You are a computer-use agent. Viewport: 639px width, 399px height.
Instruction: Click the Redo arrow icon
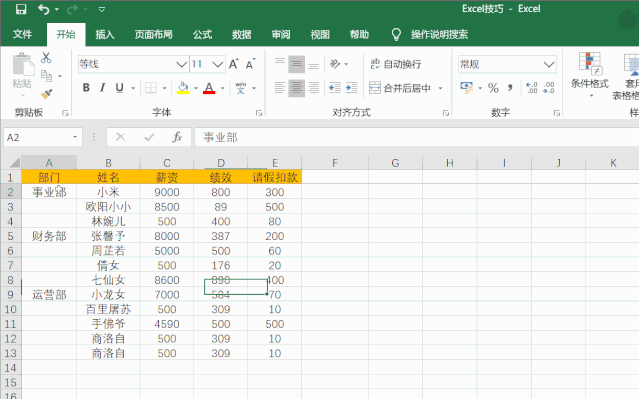tap(72, 9)
